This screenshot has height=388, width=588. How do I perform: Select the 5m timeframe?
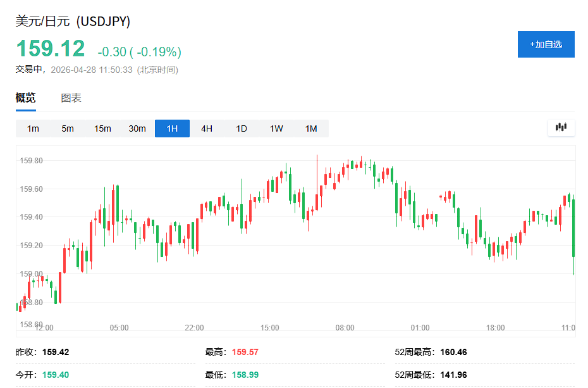click(x=68, y=128)
